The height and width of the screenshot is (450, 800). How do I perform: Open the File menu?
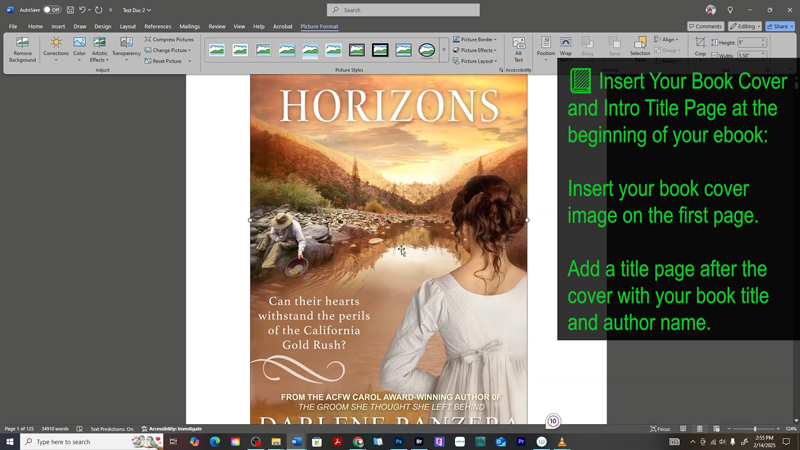point(13,27)
